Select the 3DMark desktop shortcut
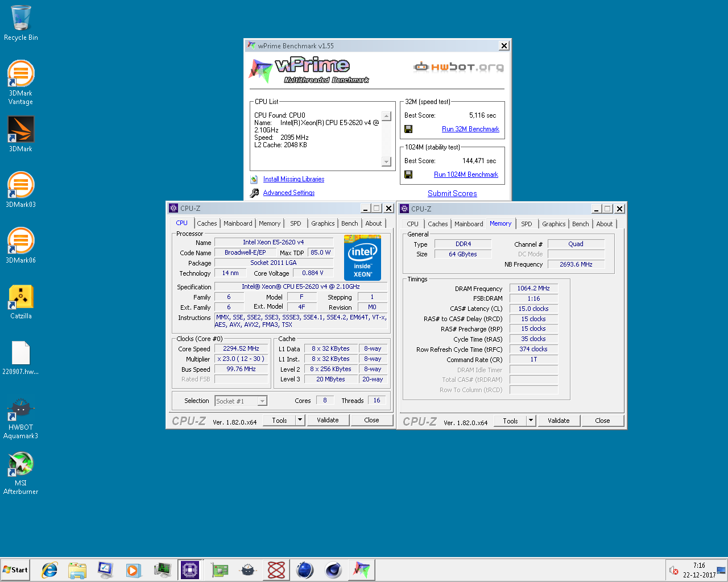Screen dimensions: 728x582 [x=20, y=135]
